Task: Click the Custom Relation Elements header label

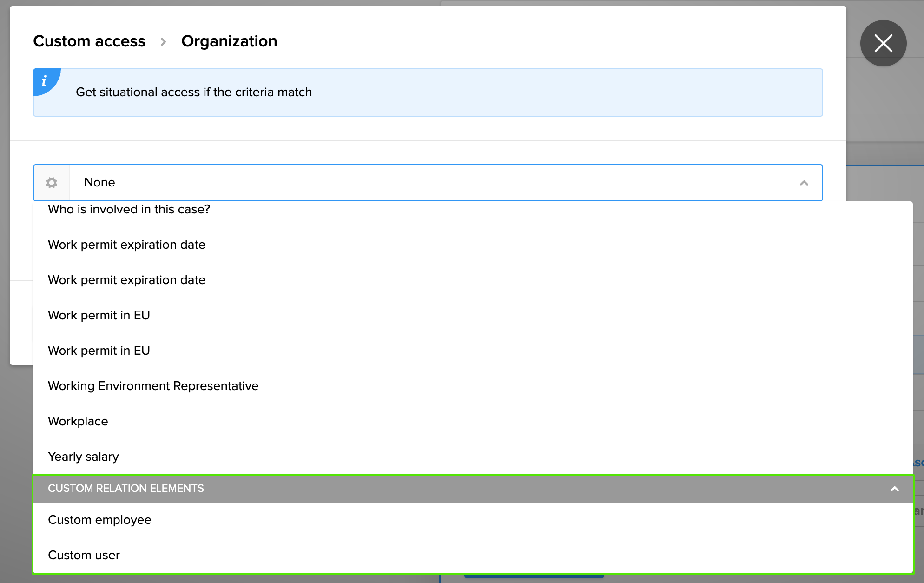Action: click(x=125, y=488)
